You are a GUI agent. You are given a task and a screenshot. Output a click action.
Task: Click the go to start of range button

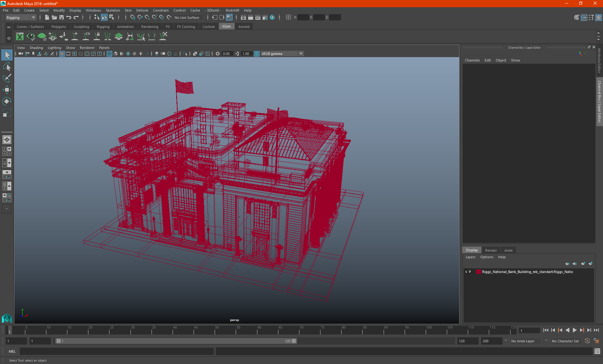click(546, 330)
